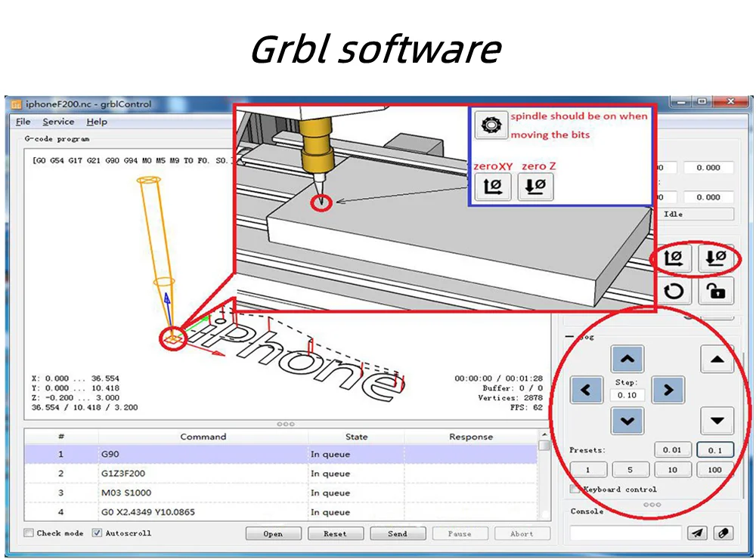Screen dimensions: 756x559
Task: Click the lower 0.000 coordinate readout
Action: 708,197
